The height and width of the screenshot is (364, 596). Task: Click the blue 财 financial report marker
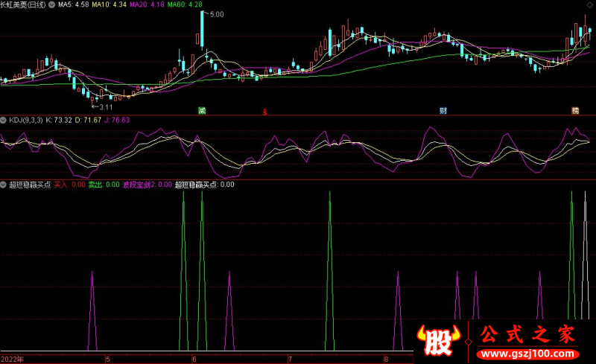[443, 111]
